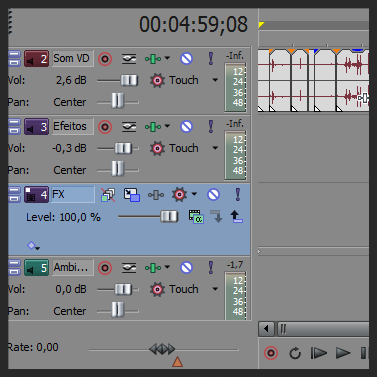Make FX track a compositing child
Screen dimensions: 377x377
[x=216, y=216]
